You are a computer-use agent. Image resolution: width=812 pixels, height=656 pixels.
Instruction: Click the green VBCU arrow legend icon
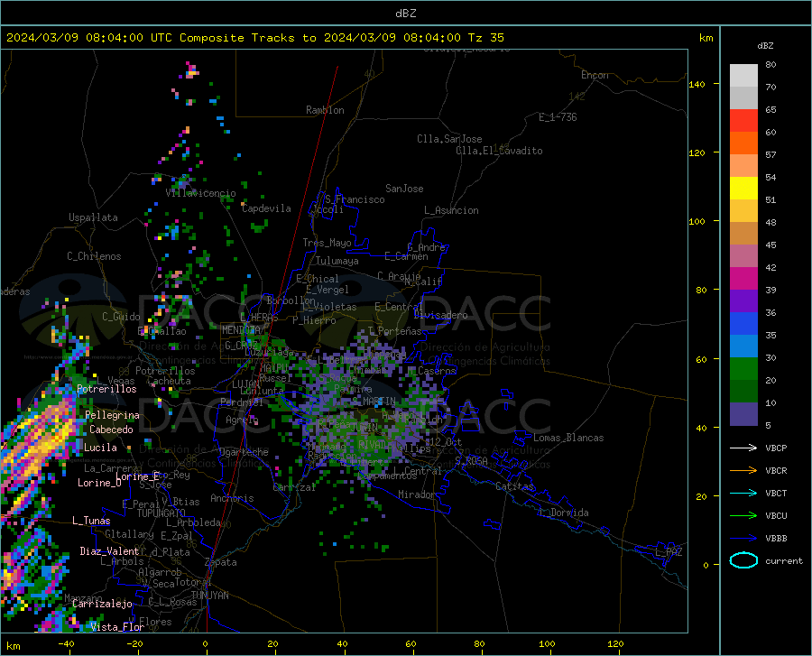pyautogui.click(x=743, y=516)
